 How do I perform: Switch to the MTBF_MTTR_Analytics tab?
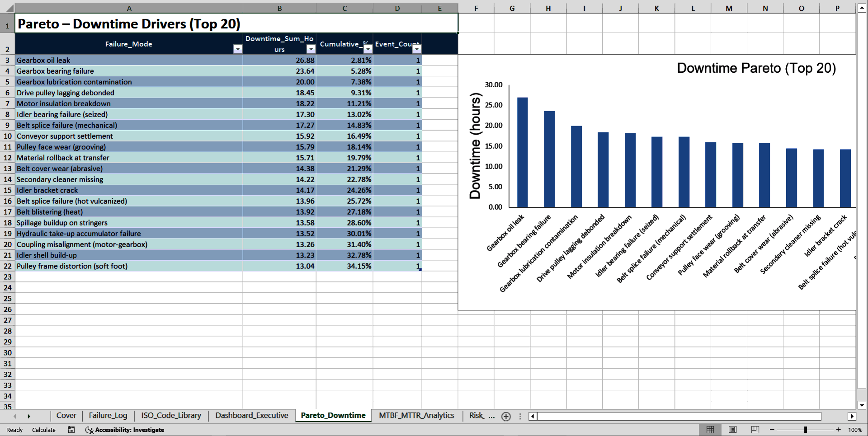pyautogui.click(x=416, y=415)
